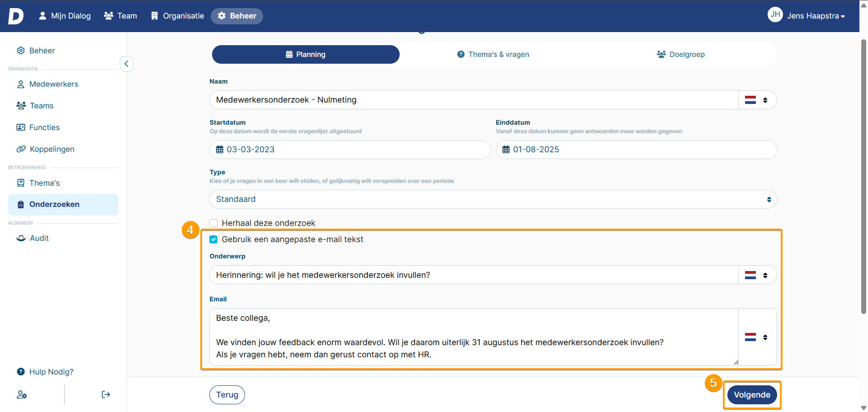Click the scrollbar down arrow
The image size is (868, 412).
[x=863, y=407]
